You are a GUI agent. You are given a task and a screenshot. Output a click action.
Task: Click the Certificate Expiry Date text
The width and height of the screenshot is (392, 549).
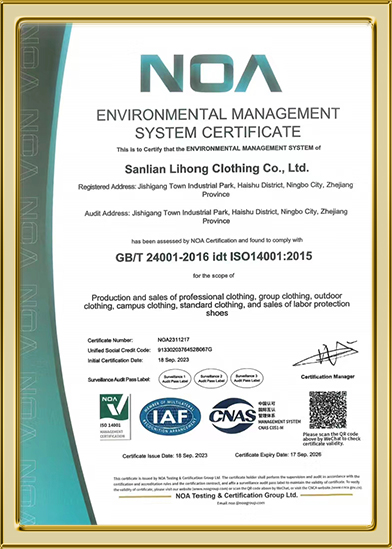coord(278,455)
